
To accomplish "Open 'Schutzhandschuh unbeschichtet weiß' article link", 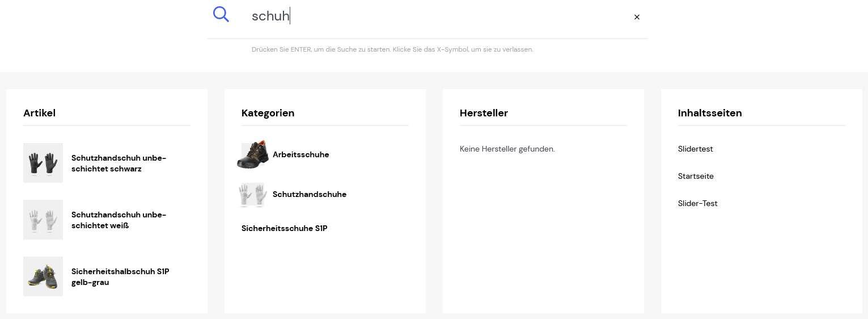I will [119, 220].
